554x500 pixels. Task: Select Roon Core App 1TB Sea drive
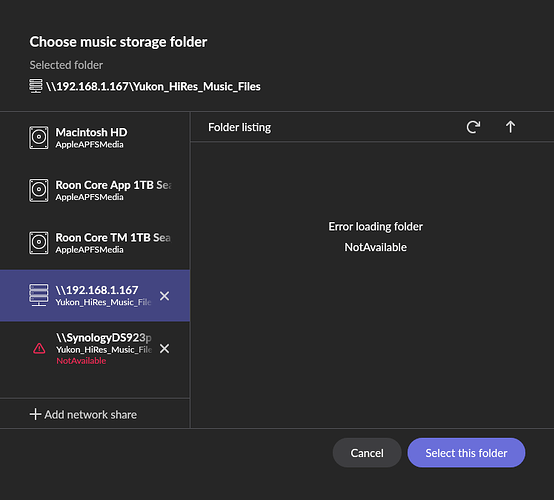(95, 190)
